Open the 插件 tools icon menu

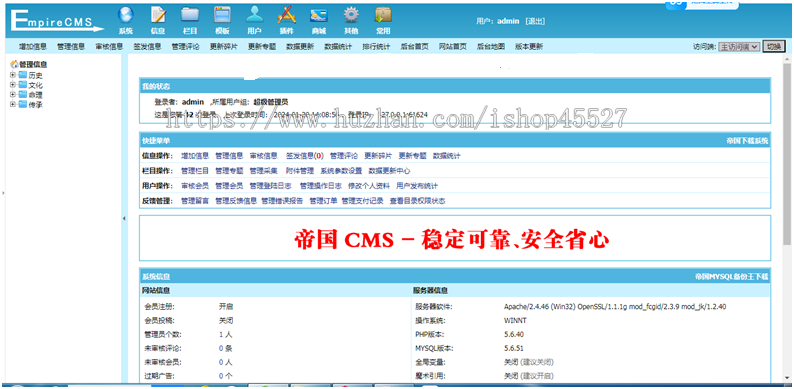286,20
